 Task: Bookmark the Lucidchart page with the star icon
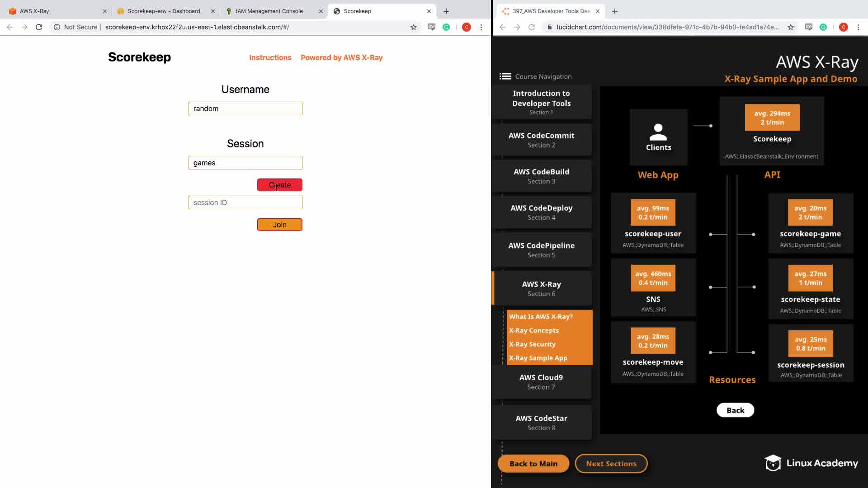(791, 27)
